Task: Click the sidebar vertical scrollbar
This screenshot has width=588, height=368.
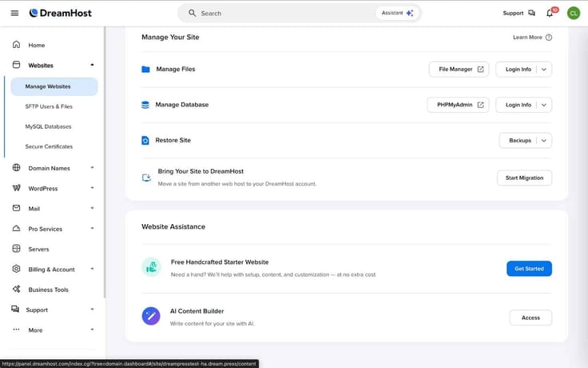Action: [x=105, y=162]
